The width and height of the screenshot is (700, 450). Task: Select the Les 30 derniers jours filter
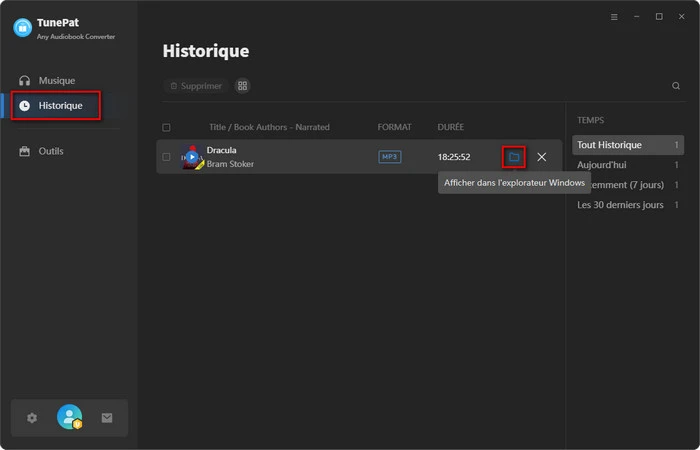click(x=628, y=205)
